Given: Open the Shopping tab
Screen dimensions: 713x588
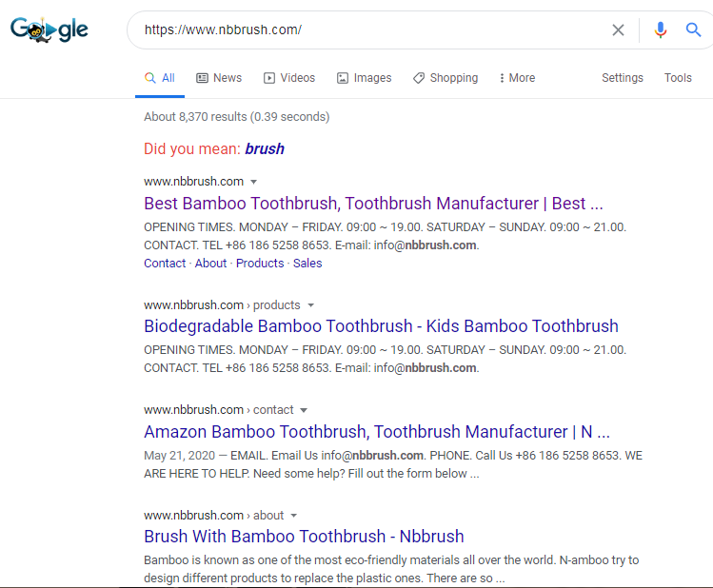Looking at the screenshot, I should [446, 78].
